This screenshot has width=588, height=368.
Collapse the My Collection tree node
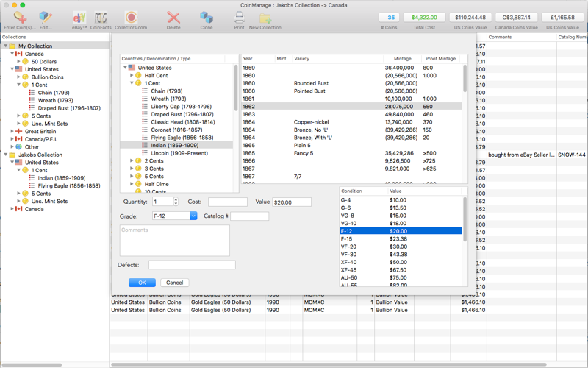click(x=6, y=46)
